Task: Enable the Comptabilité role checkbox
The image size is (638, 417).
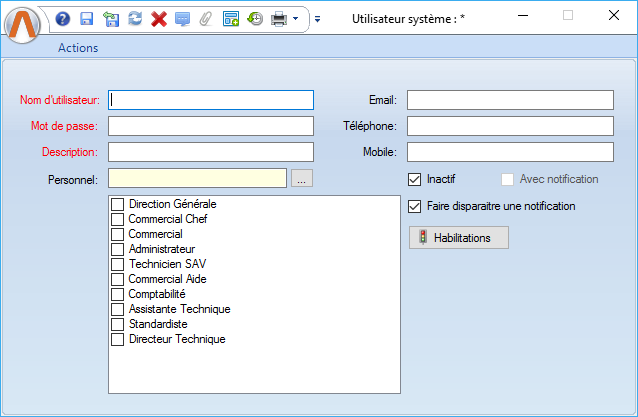Action: click(x=118, y=295)
